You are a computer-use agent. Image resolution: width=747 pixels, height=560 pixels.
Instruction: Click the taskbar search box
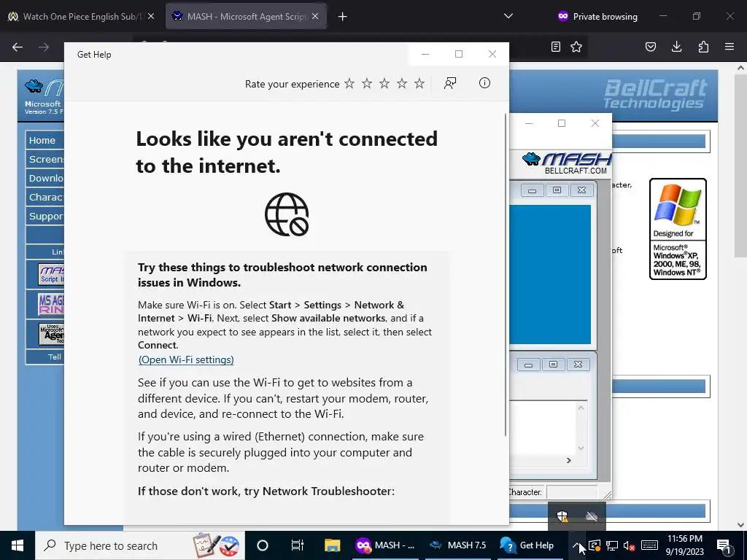click(140, 545)
